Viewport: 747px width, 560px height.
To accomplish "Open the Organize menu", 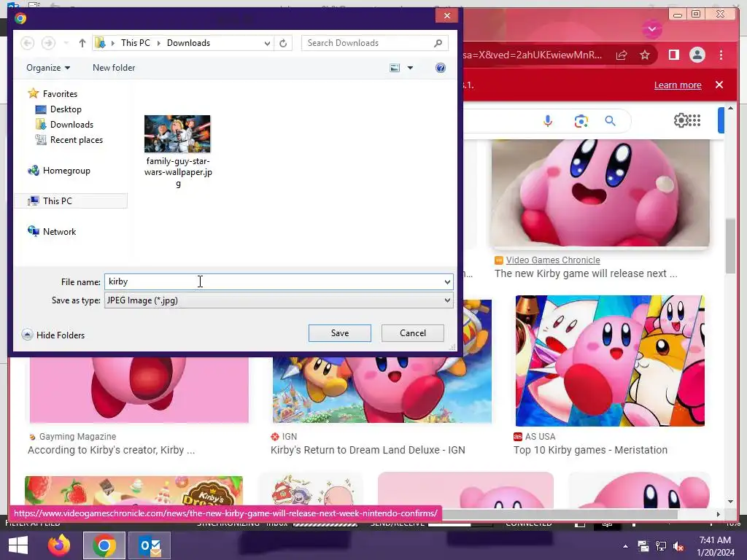I will tap(48, 68).
